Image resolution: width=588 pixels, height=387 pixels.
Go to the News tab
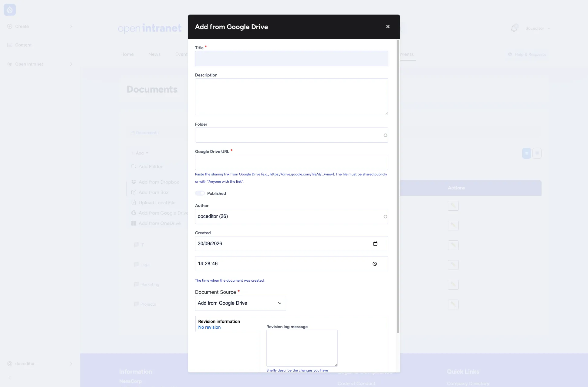154,54
